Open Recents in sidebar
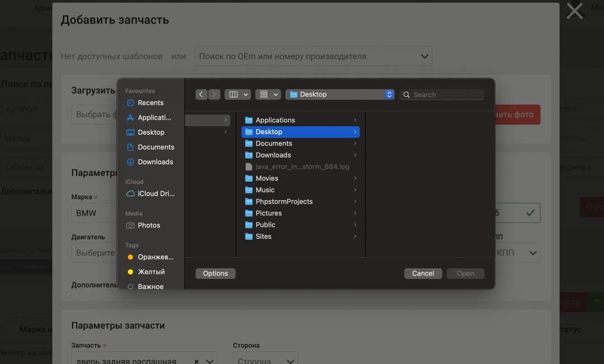The height and width of the screenshot is (364, 604). 150,103
